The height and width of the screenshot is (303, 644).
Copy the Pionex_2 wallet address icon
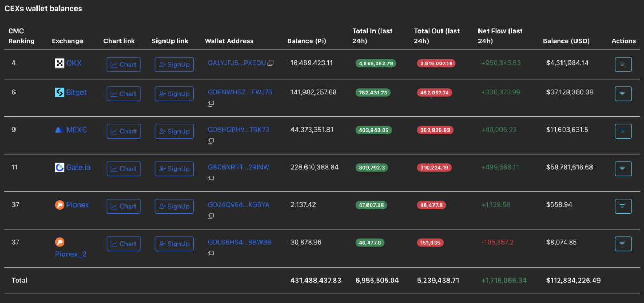click(211, 253)
